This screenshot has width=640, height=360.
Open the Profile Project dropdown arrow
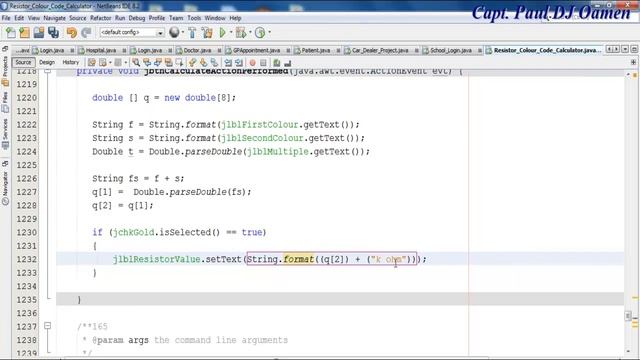point(269,32)
